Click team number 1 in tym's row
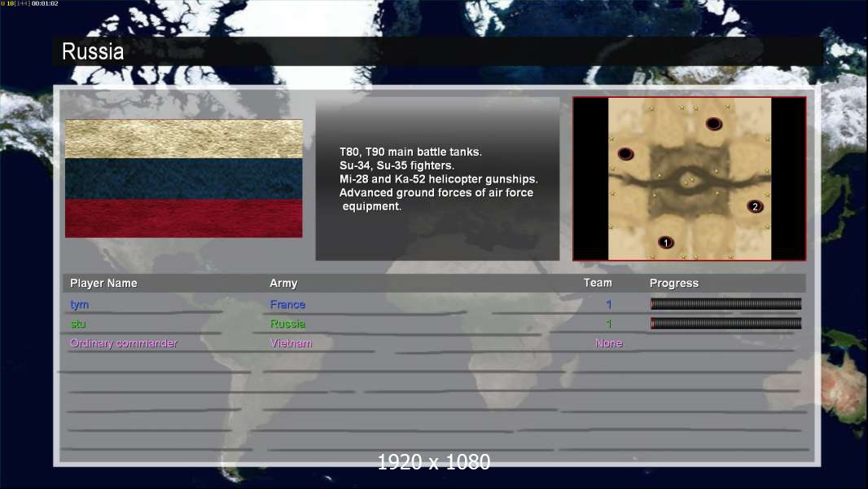 tap(609, 304)
